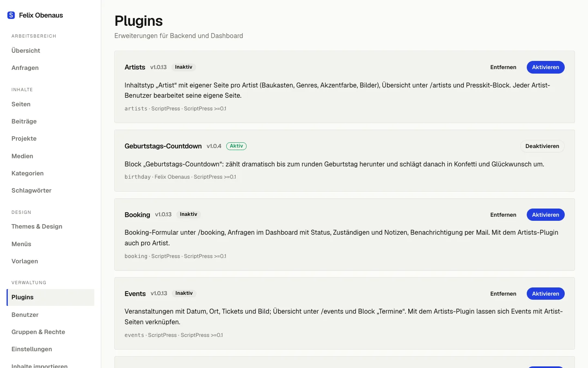588x368 pixels.
Task: Remove the Events plugin
Action: pyautogui.click(x=503, y=294)
